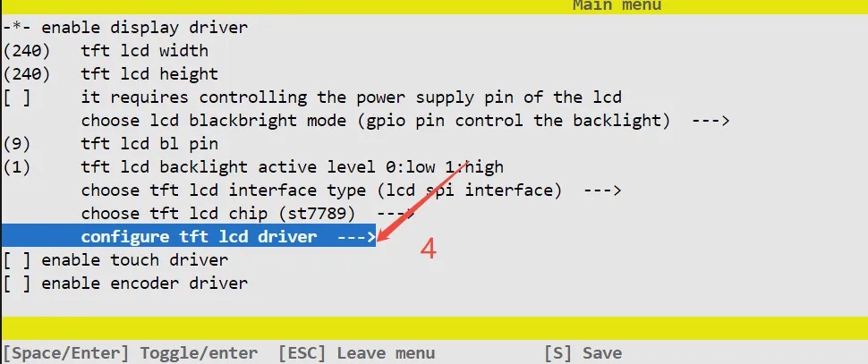Expand choose tft lcd interface type option
This screenshot has width=868, height=364.
tap(351, 190)
